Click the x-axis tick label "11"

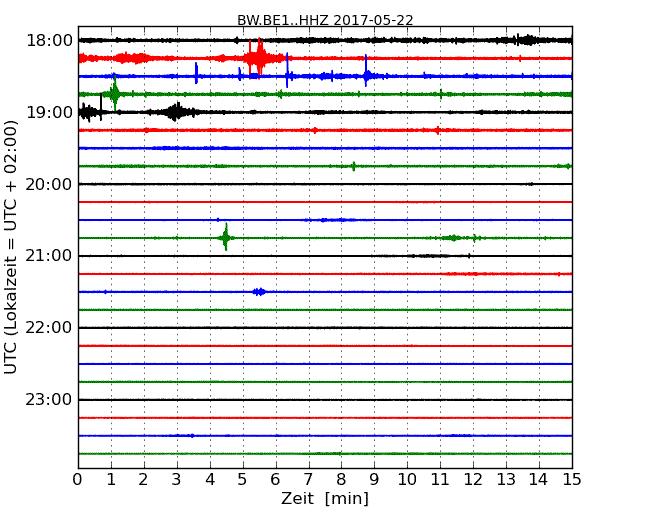tap(440, 480)
